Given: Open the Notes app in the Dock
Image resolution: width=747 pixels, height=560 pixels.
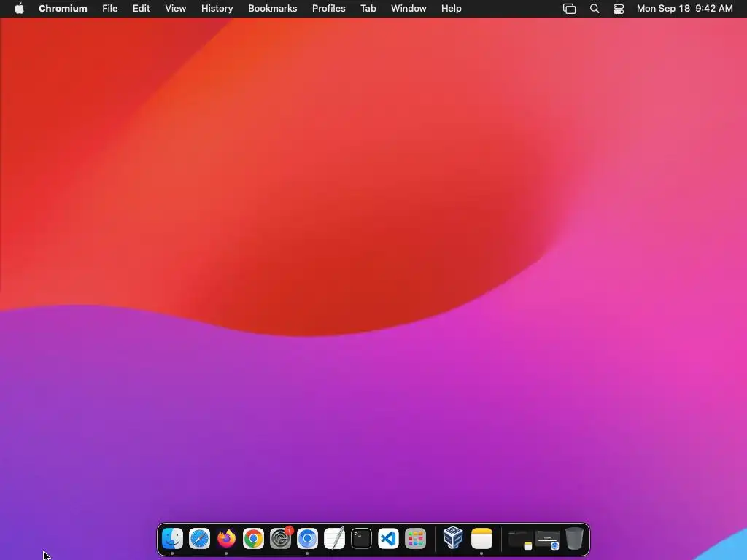Looking at the screenshot, I should pyautogui.click(x=481, y=539).
